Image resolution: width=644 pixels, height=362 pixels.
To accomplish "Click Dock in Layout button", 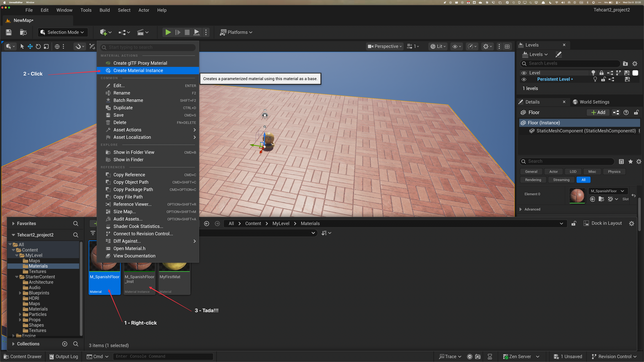I will [x=603, y=223].
